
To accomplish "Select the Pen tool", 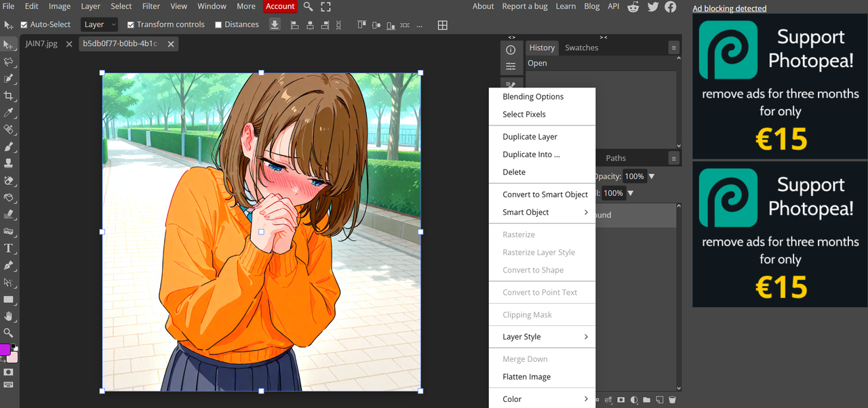I will [x=9, y=265].
